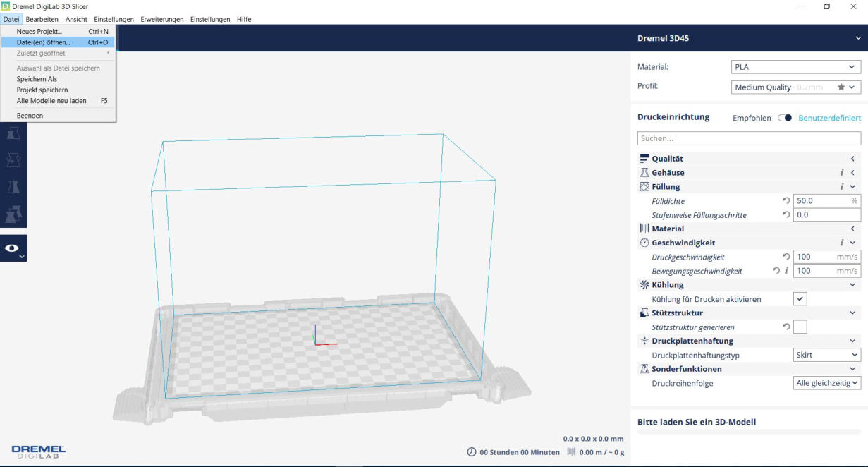Reset Stufenweise Füllungsschritte with its undo arrow
This screenshot has height=467, width=868.
pos(786,215)
